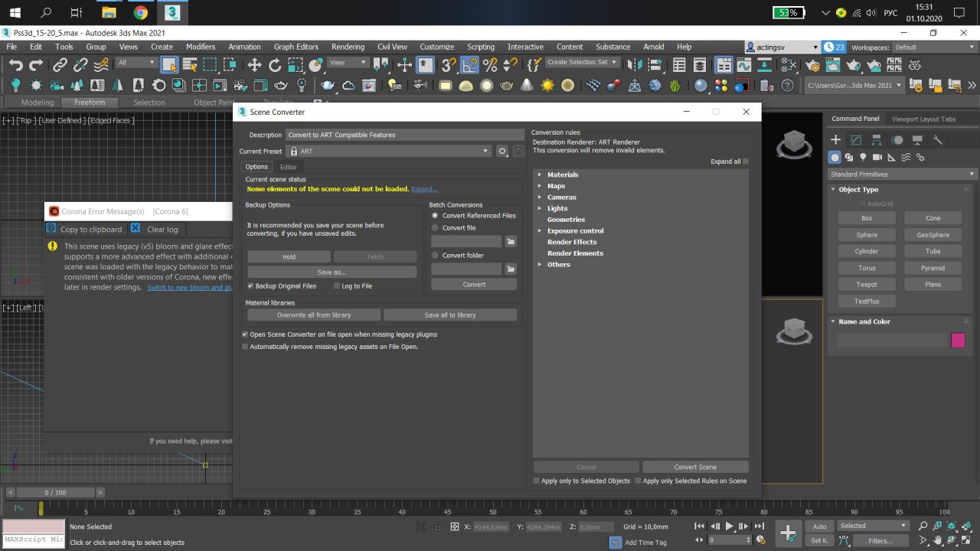
Task: Click the Save as... button
Action: pos(332,272)
